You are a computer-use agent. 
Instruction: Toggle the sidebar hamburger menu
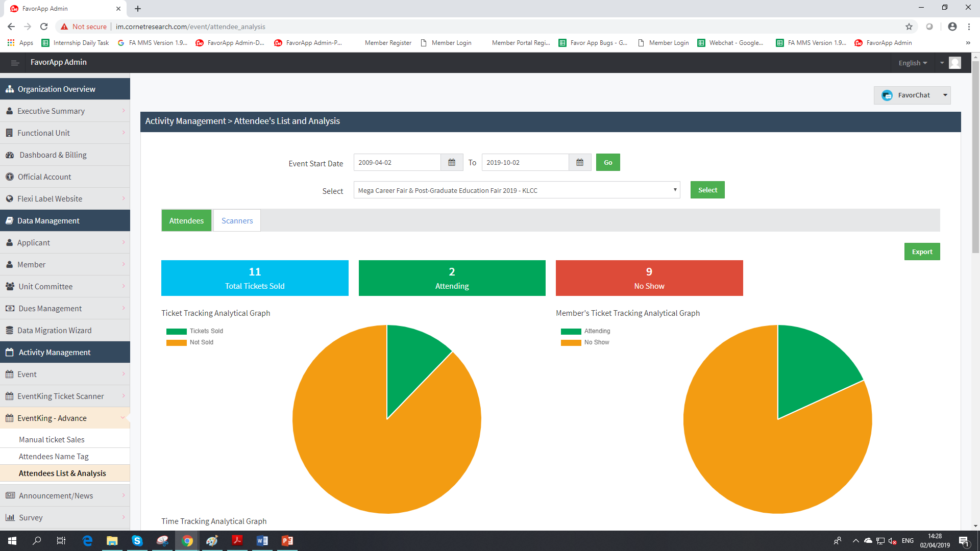15,63
